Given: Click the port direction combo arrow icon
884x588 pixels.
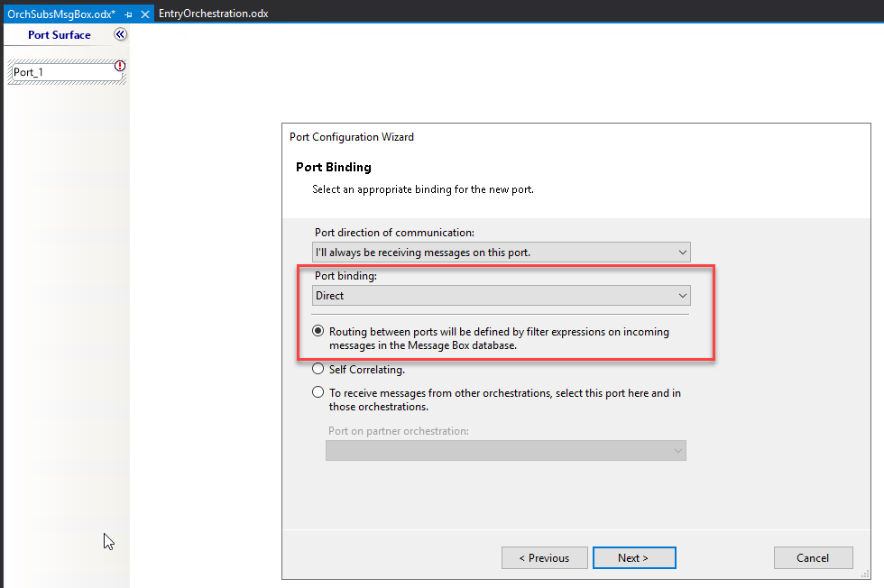Looking at the screenshot, I should (684, 252).
